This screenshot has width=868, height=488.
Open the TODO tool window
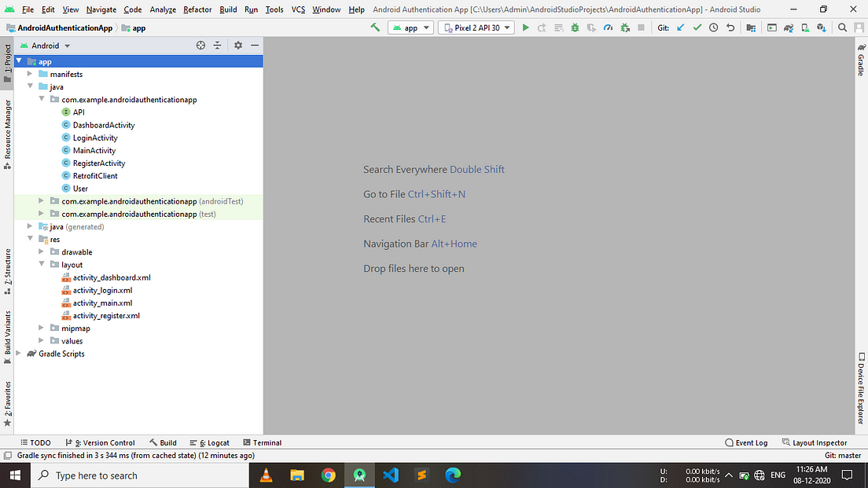click(36, 442)
